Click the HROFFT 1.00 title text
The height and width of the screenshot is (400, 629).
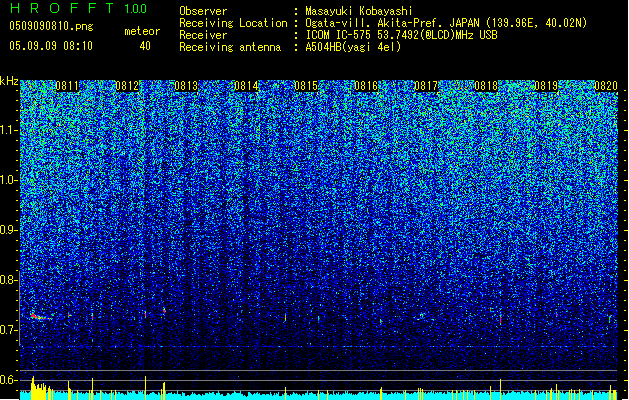[x=78, y=8]
